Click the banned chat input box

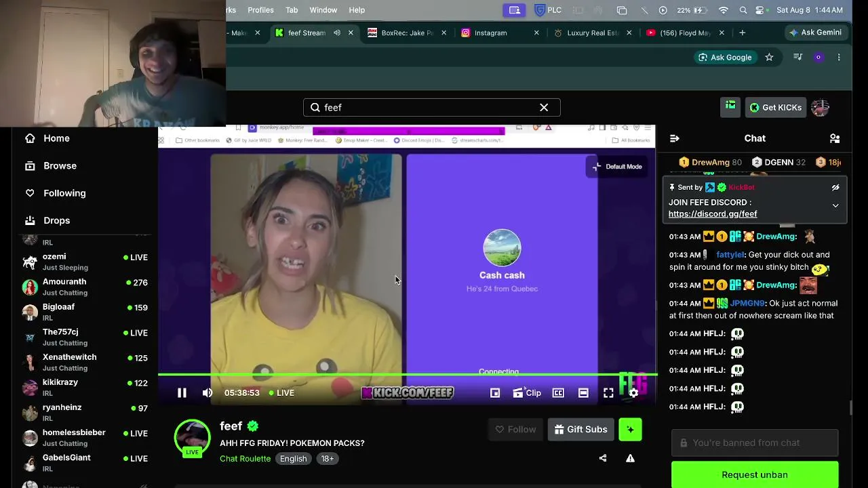coord(755,443)
